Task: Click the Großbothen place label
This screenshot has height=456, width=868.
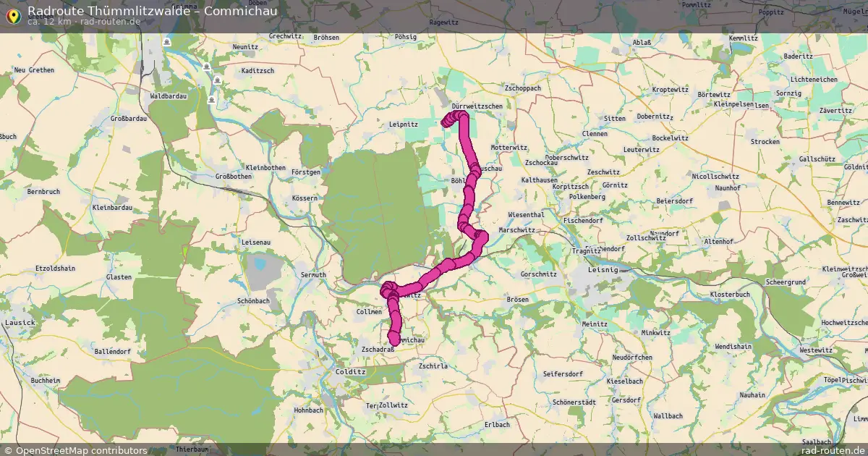Action: pos(234,176)
